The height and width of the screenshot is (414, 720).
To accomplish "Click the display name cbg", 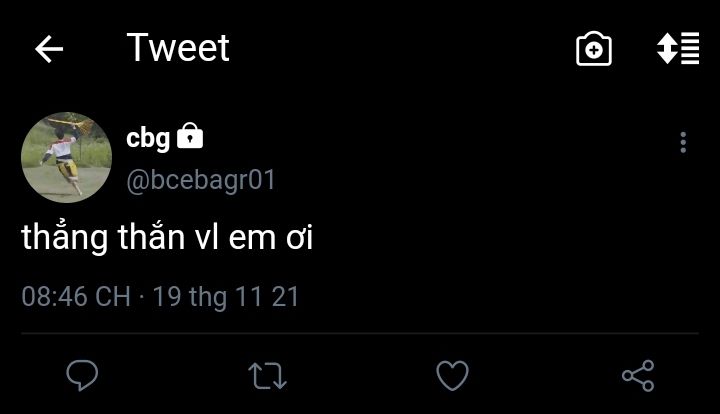I will point(148,138).
